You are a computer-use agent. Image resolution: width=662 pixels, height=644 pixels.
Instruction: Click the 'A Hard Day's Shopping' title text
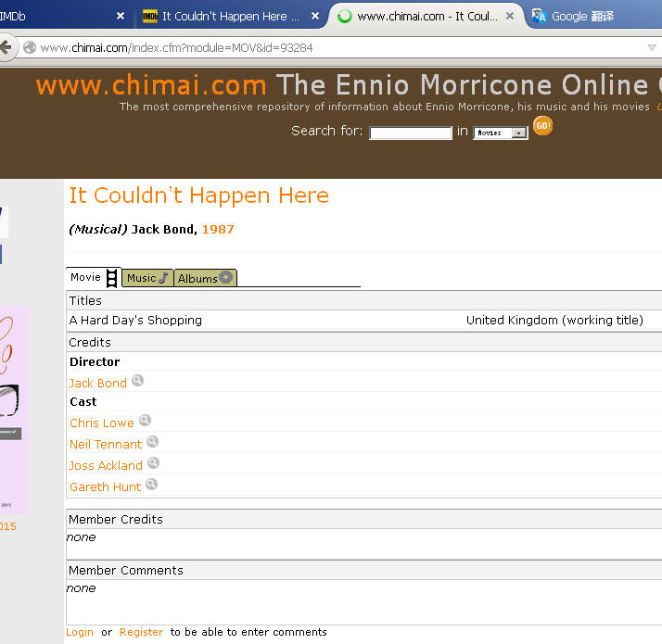[135, 321]
